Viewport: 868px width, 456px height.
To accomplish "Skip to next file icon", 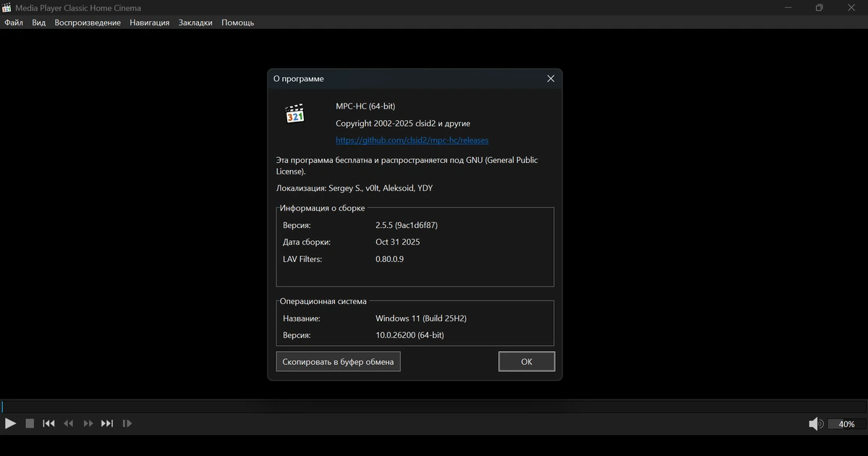I will [x=107, y=423].
